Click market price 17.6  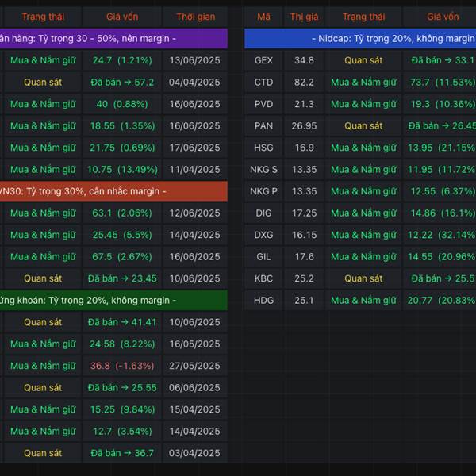coord(304,257)
